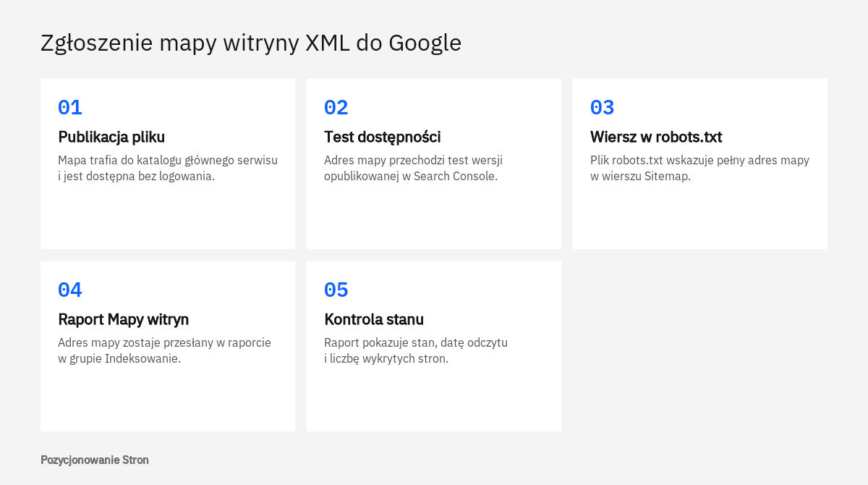Viewport: 868px width, 485px height.
Task: Click the "Publikacja pliku" heading
Action: click(111, 137)
